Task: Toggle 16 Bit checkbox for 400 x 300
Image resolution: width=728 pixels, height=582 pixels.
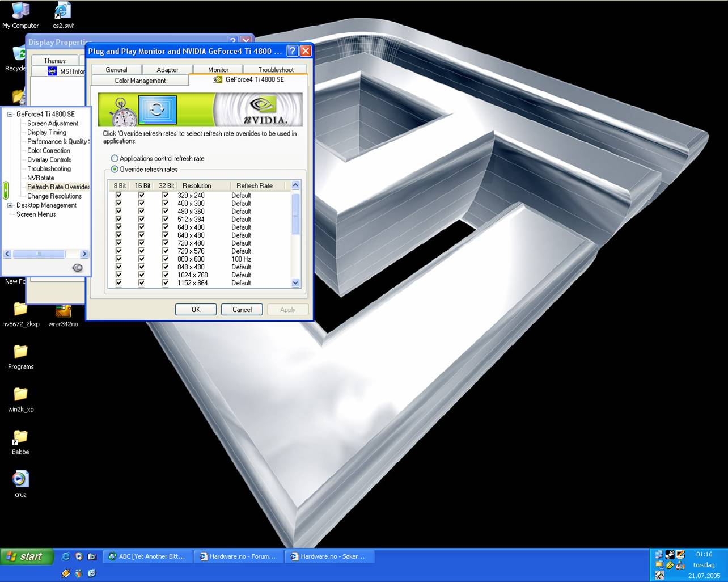Action: tap(142, 203)
